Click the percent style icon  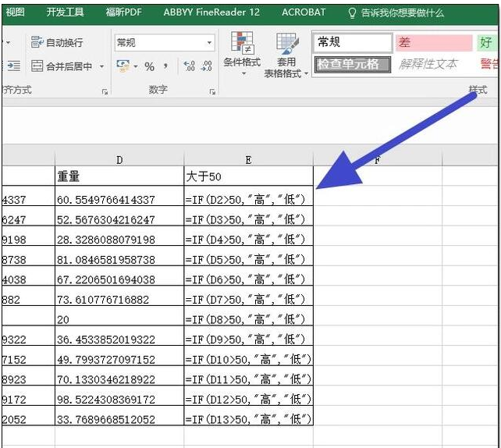[x=149, y=66]
